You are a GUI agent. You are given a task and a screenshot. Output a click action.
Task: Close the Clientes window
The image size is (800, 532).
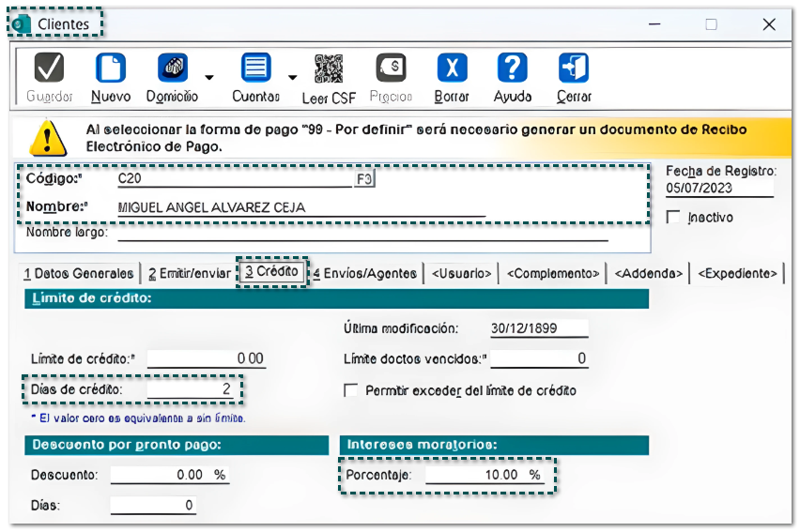[x=769, y=24]
